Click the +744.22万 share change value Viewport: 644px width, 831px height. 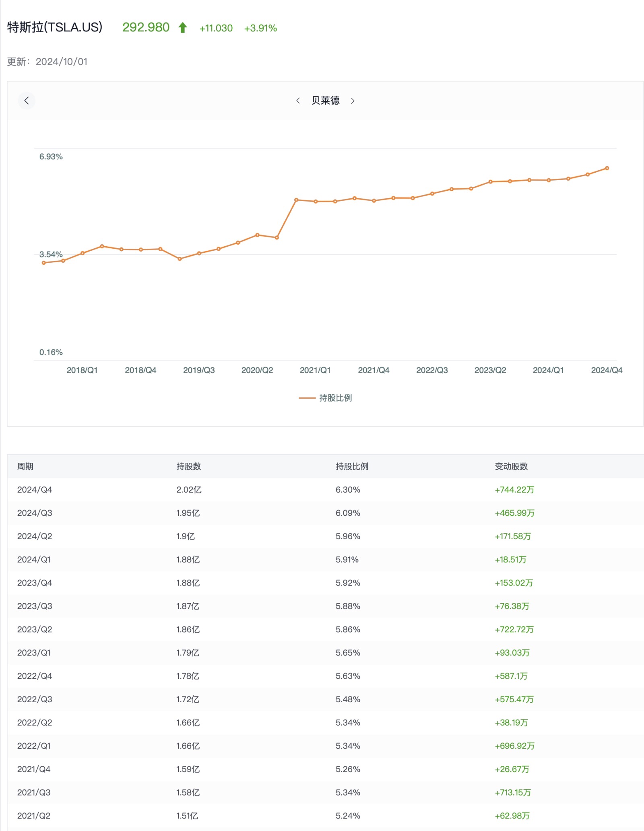pos(514,490)
